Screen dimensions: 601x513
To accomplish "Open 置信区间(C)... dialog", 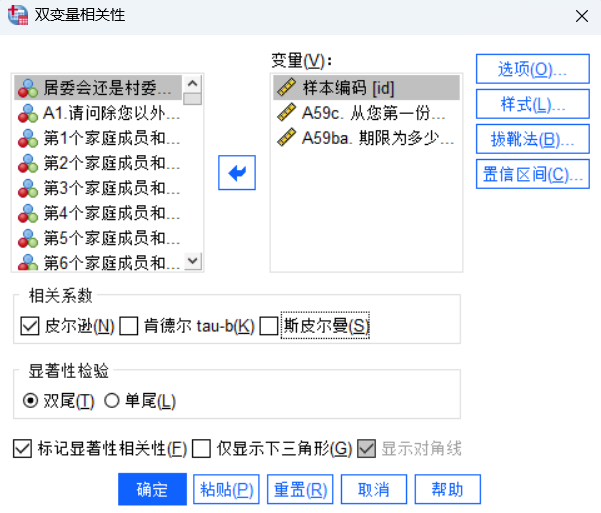I will pos(533,174).
